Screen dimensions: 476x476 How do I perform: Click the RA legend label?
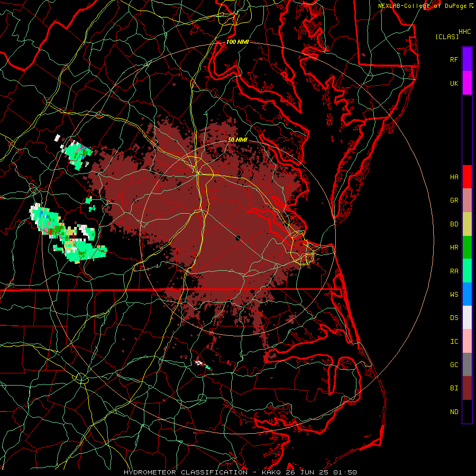454,271
